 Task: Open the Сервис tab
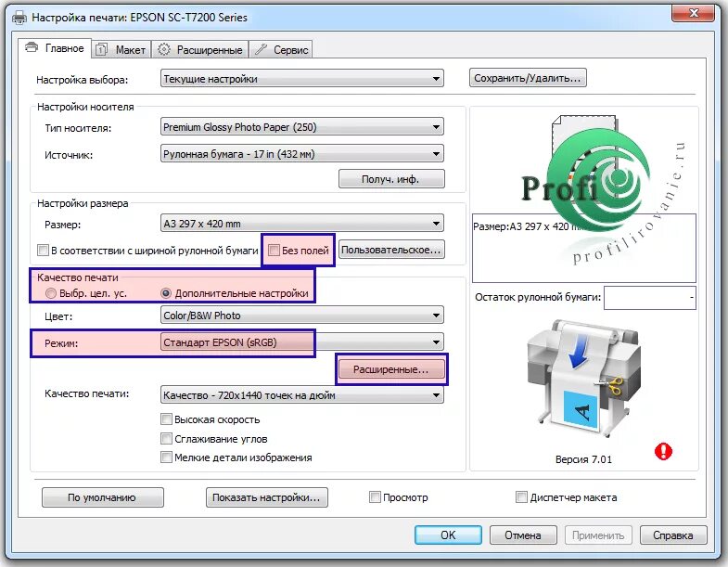(281, 50)
